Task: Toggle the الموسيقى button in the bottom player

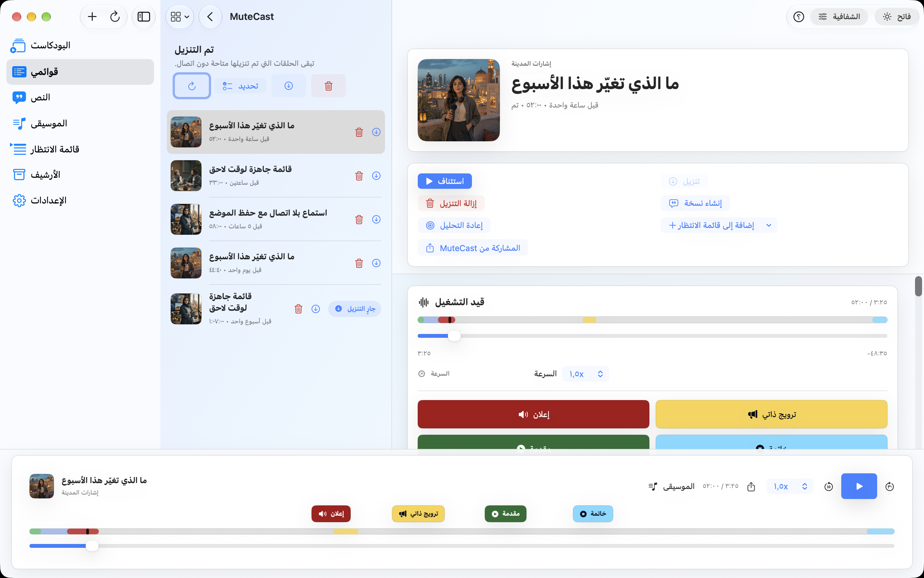Action: pos(672,486)
